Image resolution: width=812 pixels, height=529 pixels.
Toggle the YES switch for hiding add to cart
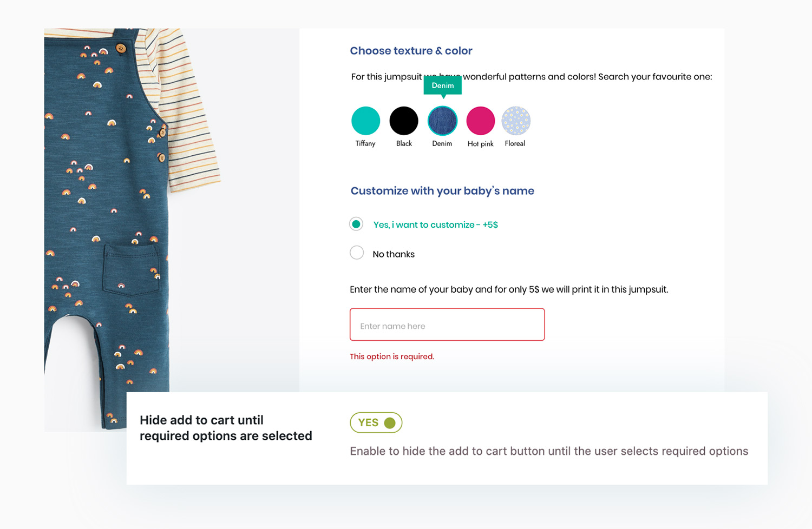pos(376,422)
